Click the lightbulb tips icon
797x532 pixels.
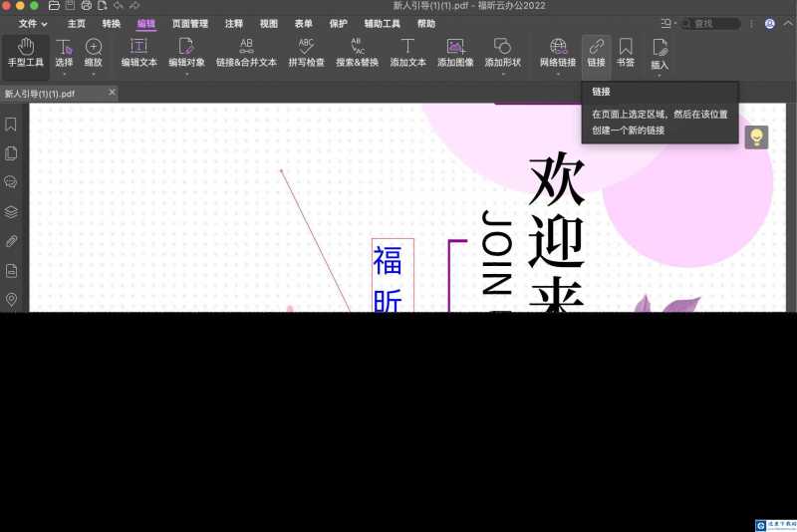756,137
